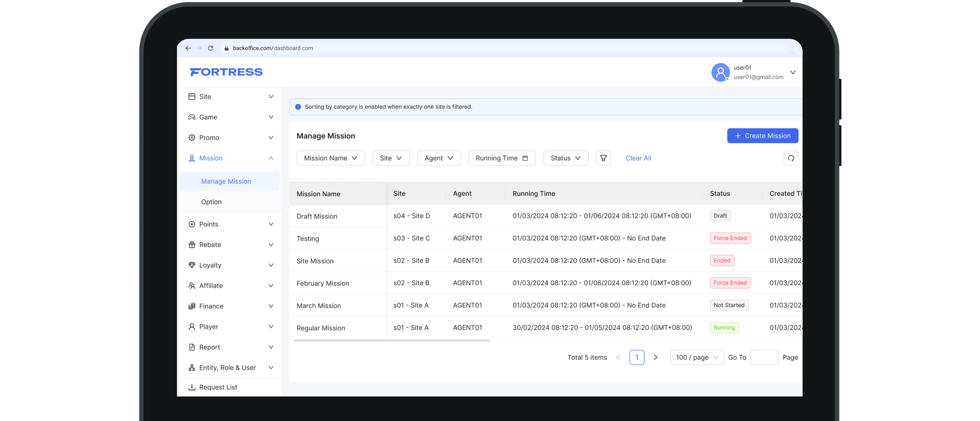Click the browser reload icon
Image resolution: width=980 pixels, height=421 pixels.
click(210, 48)
